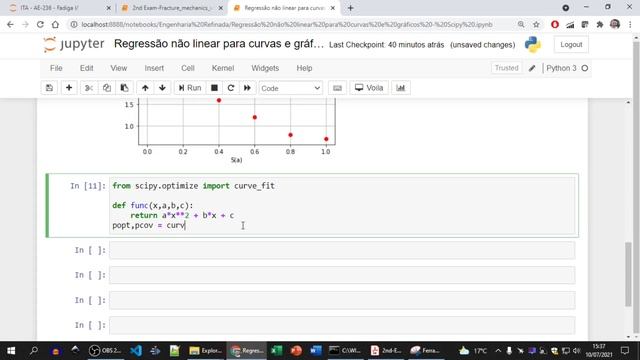Bookmark this page with the star icon
This screenshot has width=640, height=360.
[x=536, y=24]
